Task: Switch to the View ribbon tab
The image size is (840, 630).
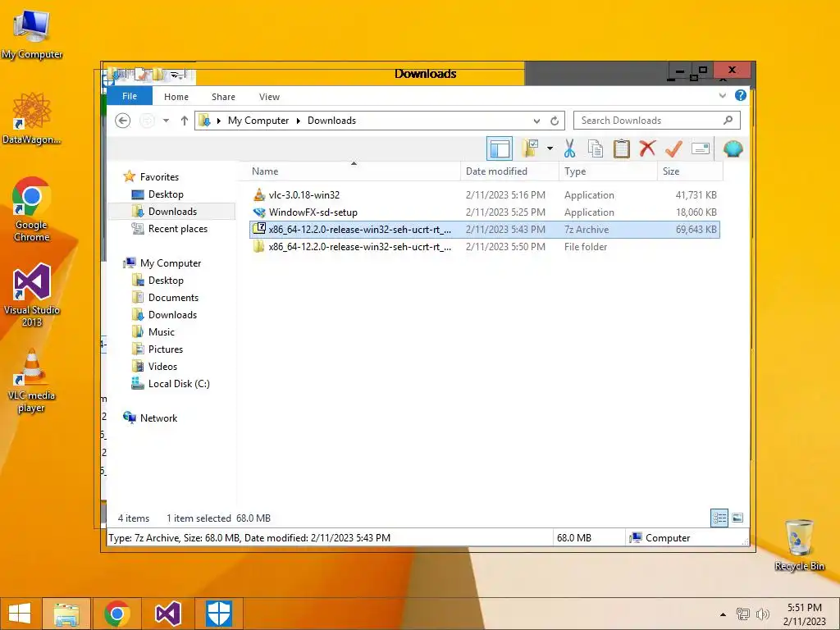Action: [269, 97]
